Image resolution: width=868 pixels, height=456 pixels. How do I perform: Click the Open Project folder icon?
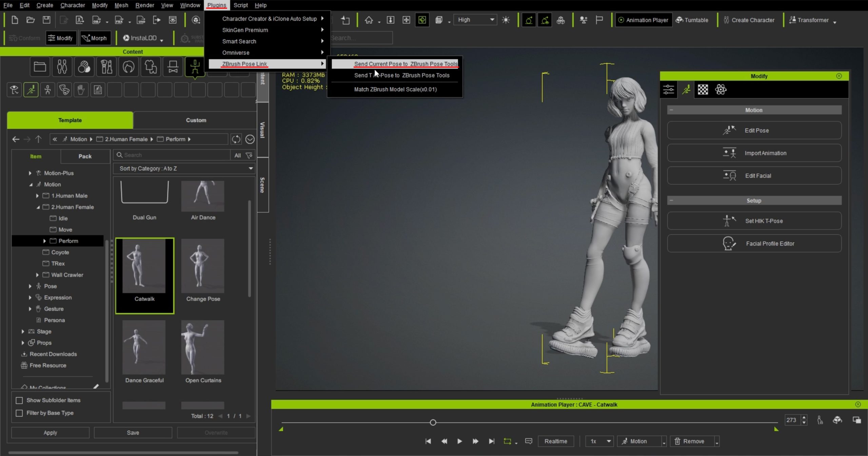pyautogui.click(x=31, y=20)
